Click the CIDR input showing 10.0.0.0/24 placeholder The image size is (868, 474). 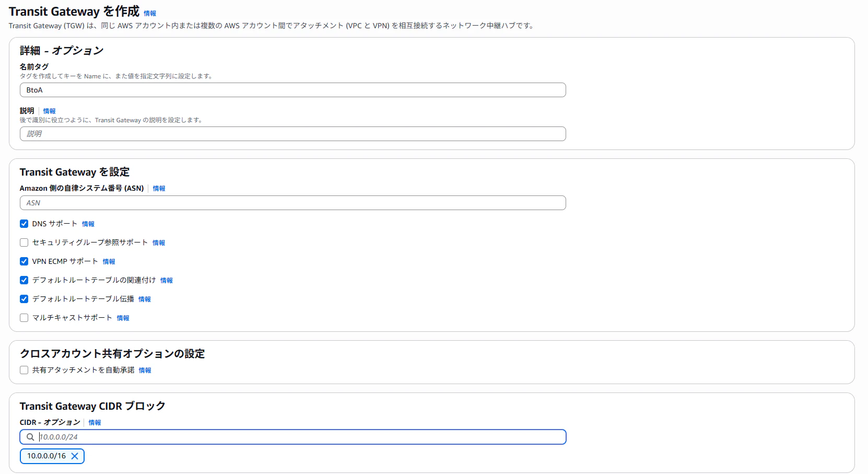(x=292, y=437)
